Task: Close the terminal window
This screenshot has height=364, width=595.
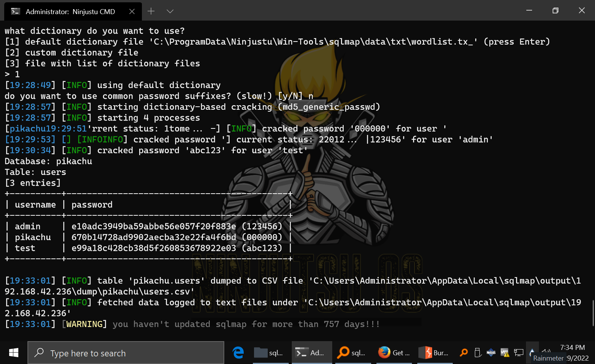Action: coord(582,11)
